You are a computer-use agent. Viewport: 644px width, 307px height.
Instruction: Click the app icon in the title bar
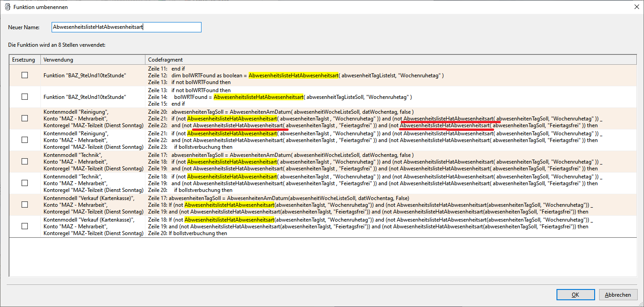(7, 7)
